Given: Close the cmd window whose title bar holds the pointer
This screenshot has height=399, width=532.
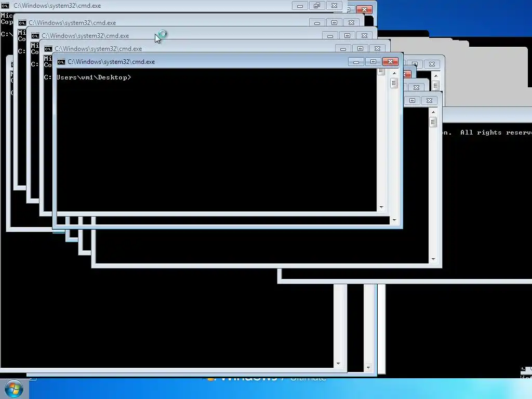Looking at the screenshot, I should pyautogui.click(x=364, y=36).
